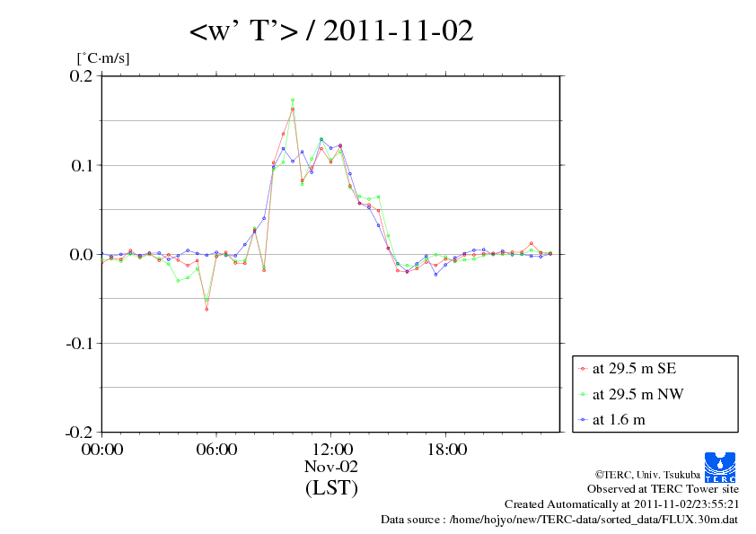
Task: Click the TERC logo icon
Action: click(x=720, y=468)
